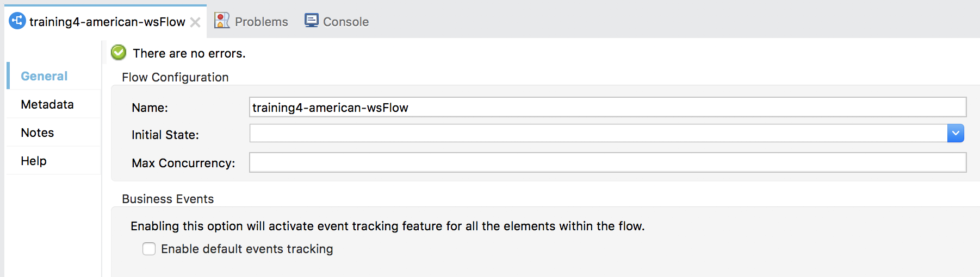
Task: Click the Console monitor icon
Action: point(312,21)
